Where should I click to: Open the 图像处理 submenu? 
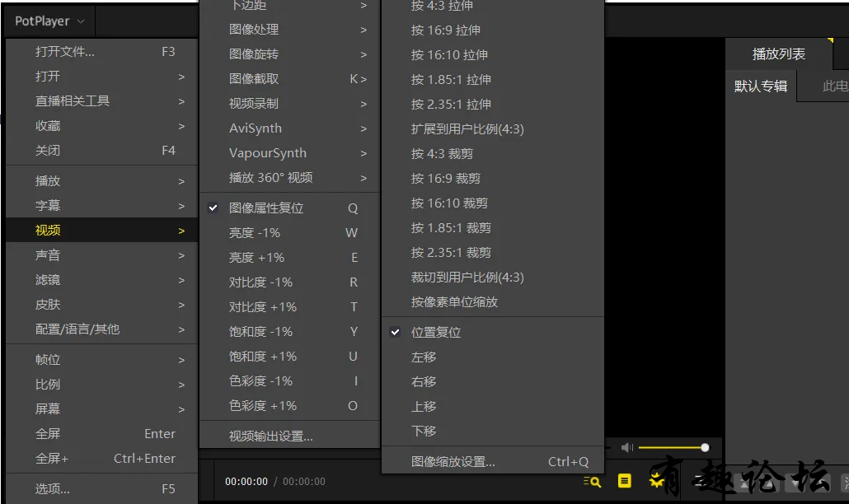click(289, 29)
